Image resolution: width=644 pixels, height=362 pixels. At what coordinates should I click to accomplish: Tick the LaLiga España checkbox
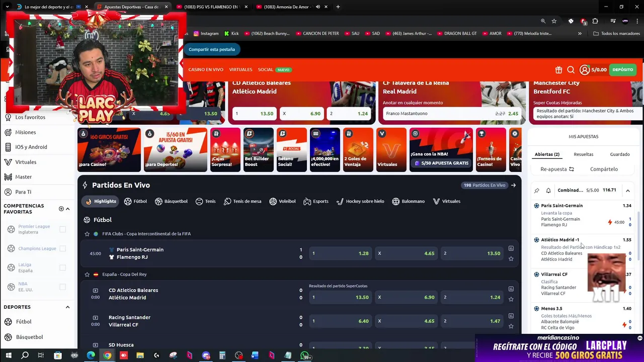62,267
